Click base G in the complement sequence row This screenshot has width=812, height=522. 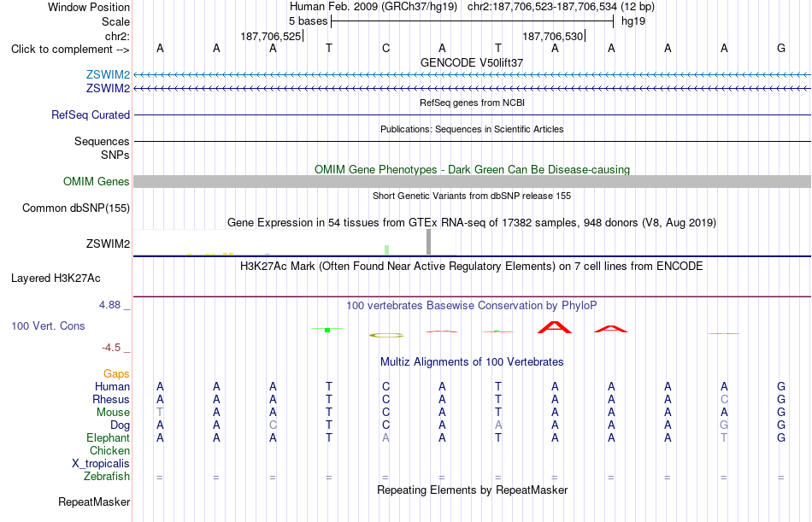781,48
